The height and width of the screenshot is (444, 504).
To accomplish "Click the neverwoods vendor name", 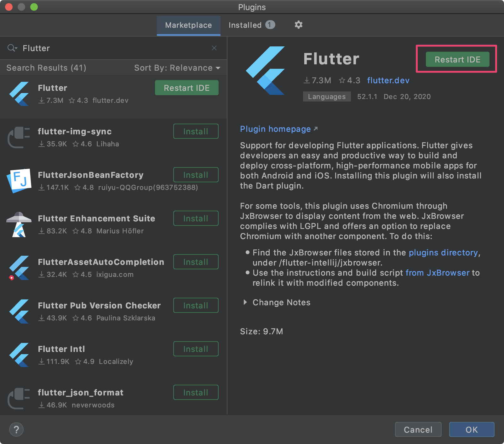I will [x=93, y=405].
